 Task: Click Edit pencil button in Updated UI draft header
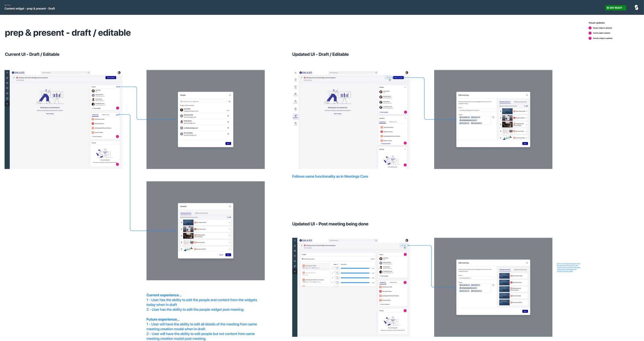pyautogui.click(x=388, y=78)
